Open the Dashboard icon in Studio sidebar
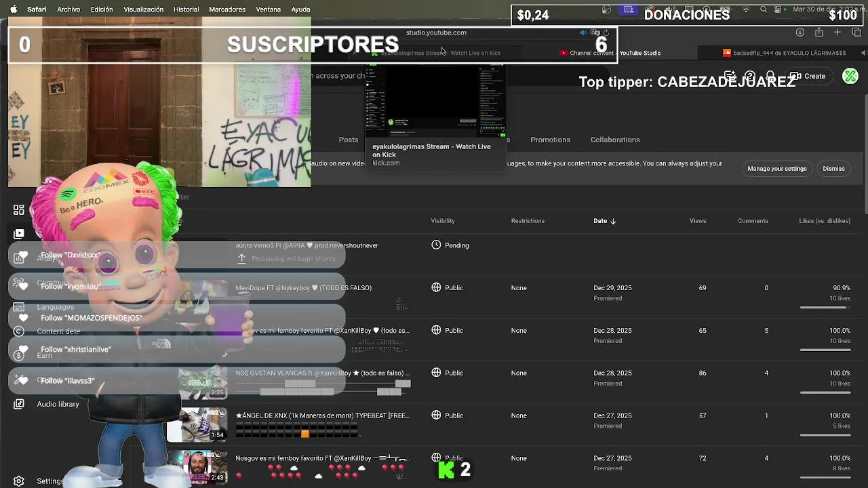The height and width of the screenshot is (488, 868). [19, 209]
